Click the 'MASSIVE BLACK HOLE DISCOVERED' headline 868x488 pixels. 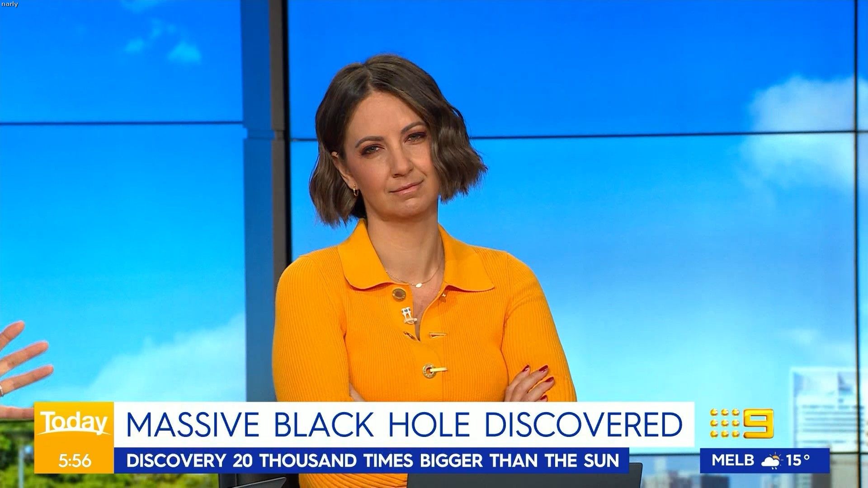404,424
